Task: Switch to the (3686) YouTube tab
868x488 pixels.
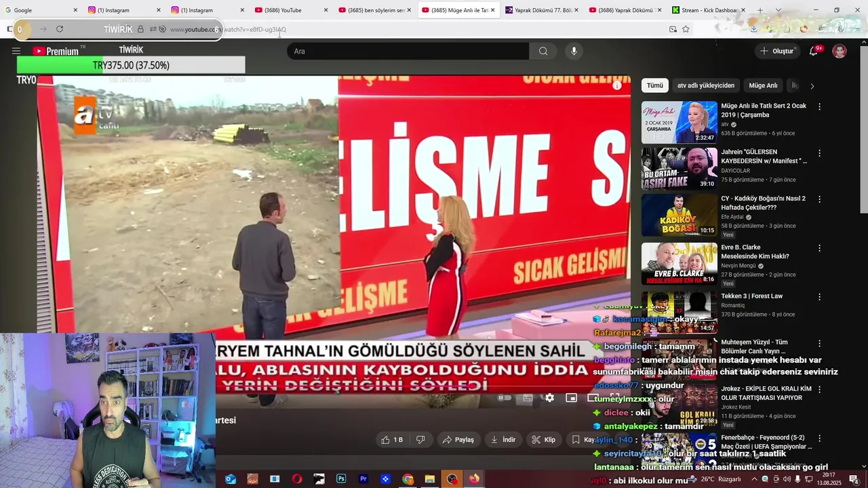Action: (x=292, y=10)
